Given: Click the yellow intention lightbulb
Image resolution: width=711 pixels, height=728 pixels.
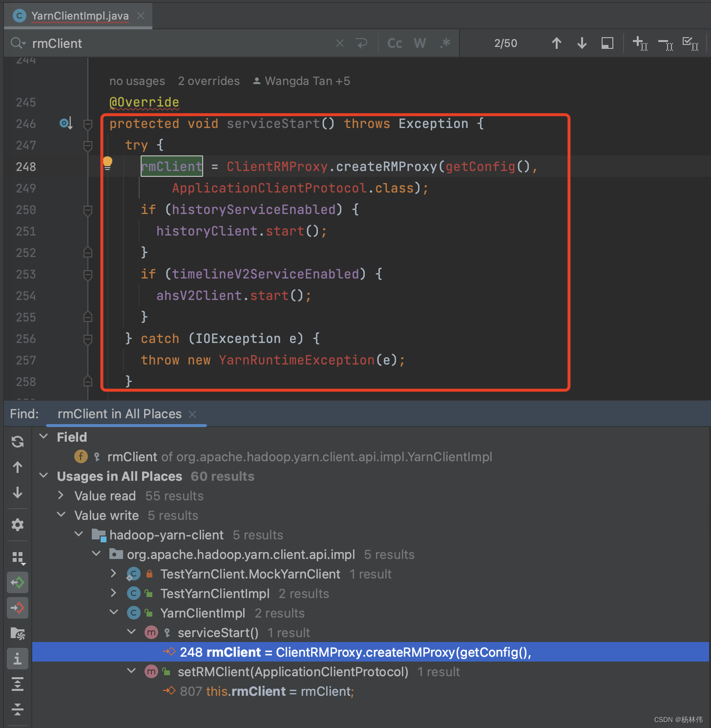Looking at the screenshot, I should coord(107,163).
